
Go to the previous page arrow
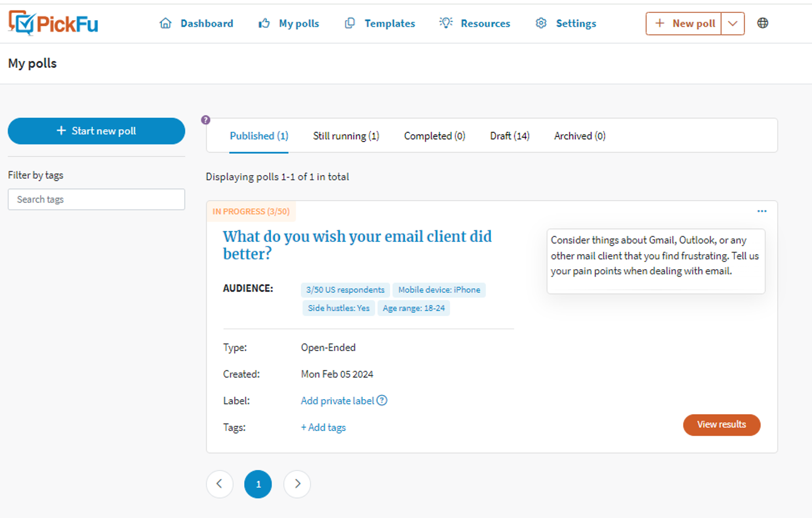pyautogui.click(x=220, y=484)
